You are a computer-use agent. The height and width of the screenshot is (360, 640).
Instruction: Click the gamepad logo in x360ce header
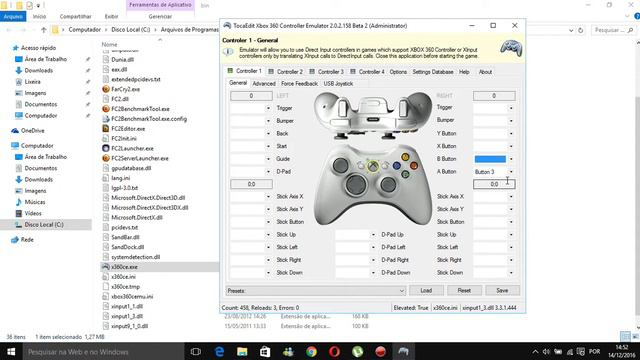pos(511,49)
